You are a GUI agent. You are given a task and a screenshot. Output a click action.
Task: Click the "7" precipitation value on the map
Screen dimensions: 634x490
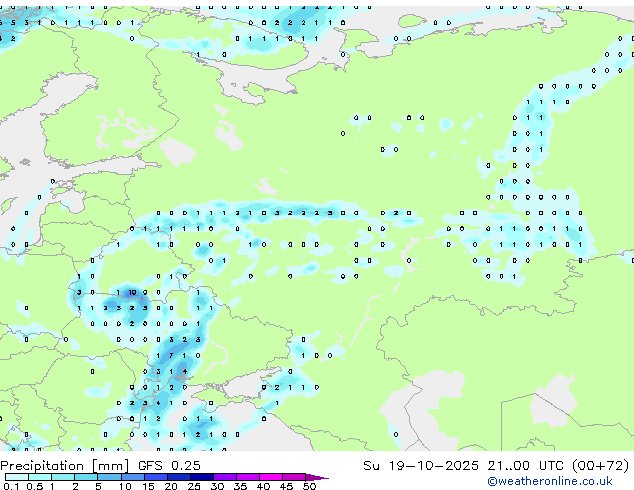(x=171, y=356)
